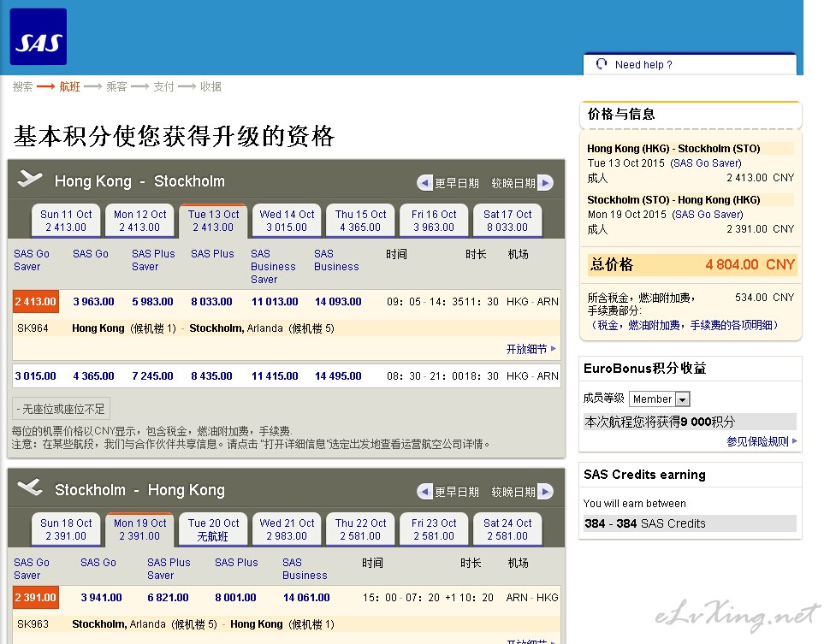Choose Go Saver fare 3 015.00 on the 08:30 flight

35,376
